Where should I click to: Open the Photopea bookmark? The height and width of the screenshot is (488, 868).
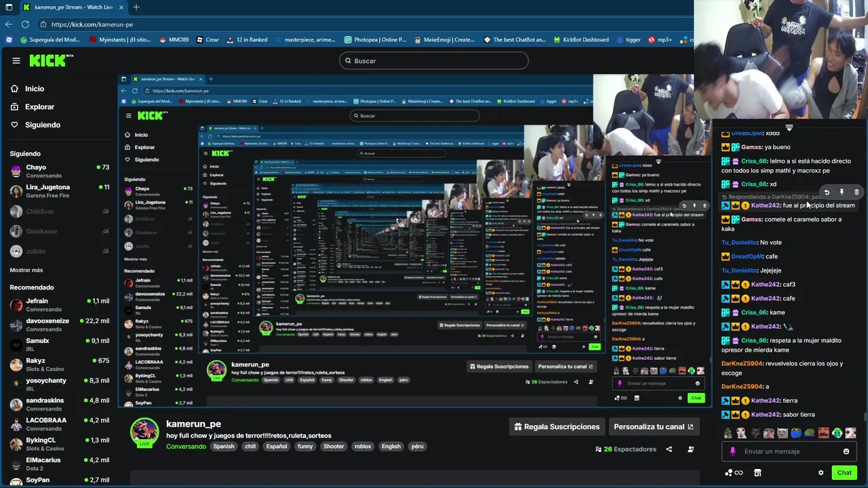click(375, 40)
